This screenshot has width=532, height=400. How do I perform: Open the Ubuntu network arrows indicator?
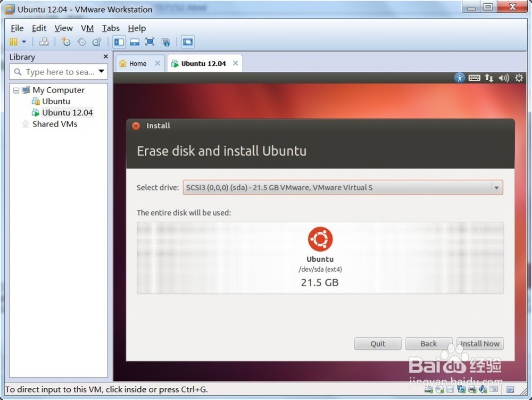click(489, 78)
